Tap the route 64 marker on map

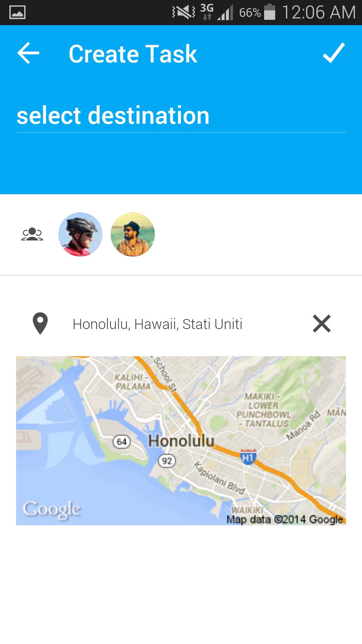[x=121, y=441]
